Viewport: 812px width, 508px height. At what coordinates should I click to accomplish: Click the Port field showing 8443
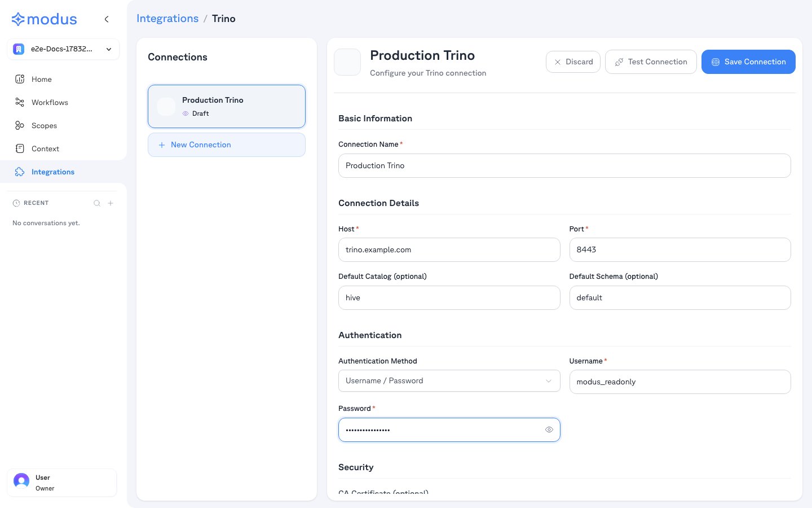point(680,249)
